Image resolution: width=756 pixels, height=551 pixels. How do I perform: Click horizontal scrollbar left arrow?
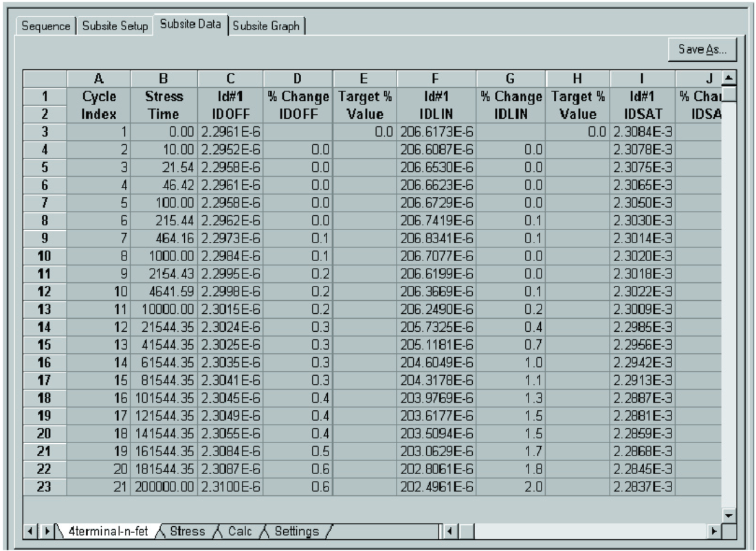[450, 531]
